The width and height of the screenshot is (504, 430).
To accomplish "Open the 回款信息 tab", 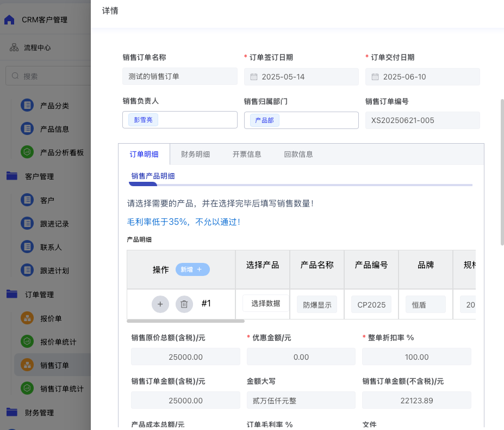I will click(298, 154).
